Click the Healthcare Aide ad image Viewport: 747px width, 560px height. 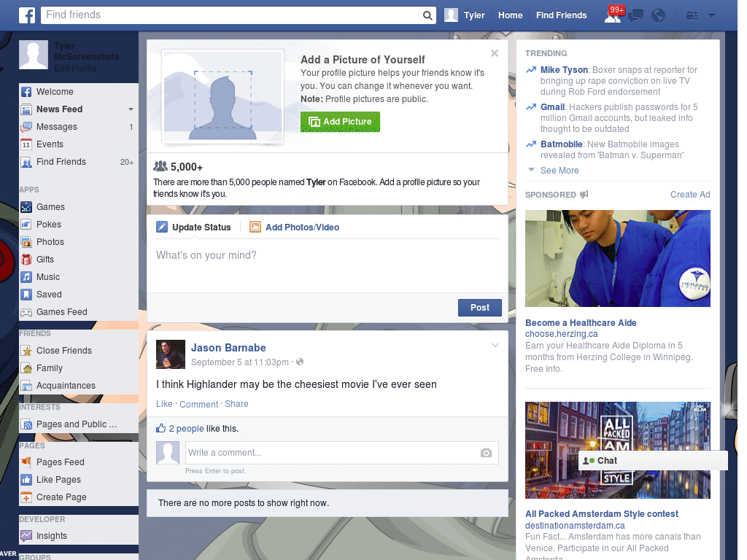pyautogui.click(x=617, y=259)
